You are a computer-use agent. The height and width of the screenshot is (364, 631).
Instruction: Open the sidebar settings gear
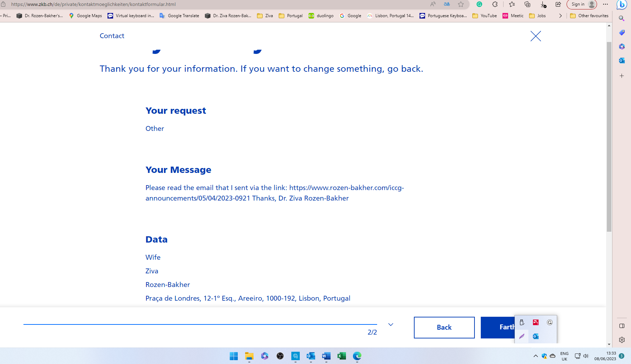pyautogui.click(x=622, y=340)
